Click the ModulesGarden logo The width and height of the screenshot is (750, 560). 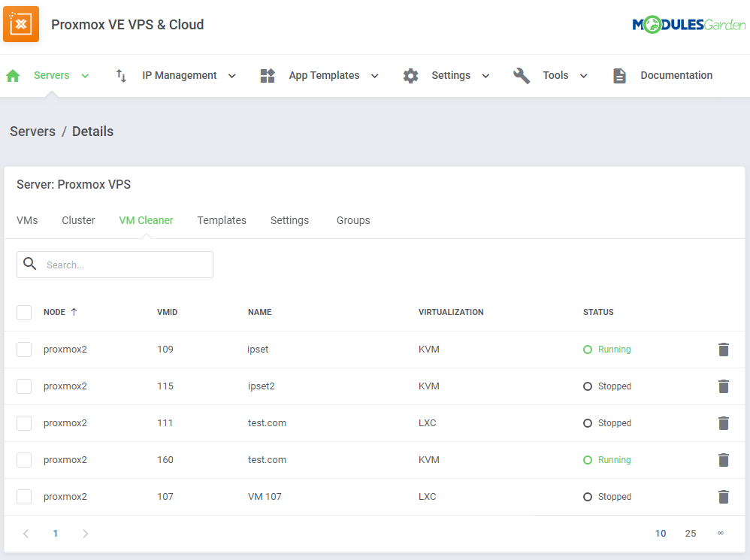pos(689,24)
